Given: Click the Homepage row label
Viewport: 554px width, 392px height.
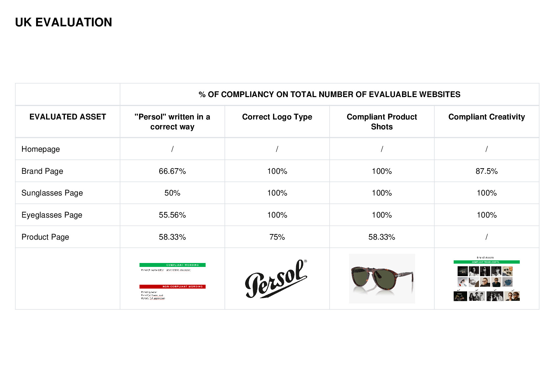Looking at the screenshot, I should click(x=40, y=149).
